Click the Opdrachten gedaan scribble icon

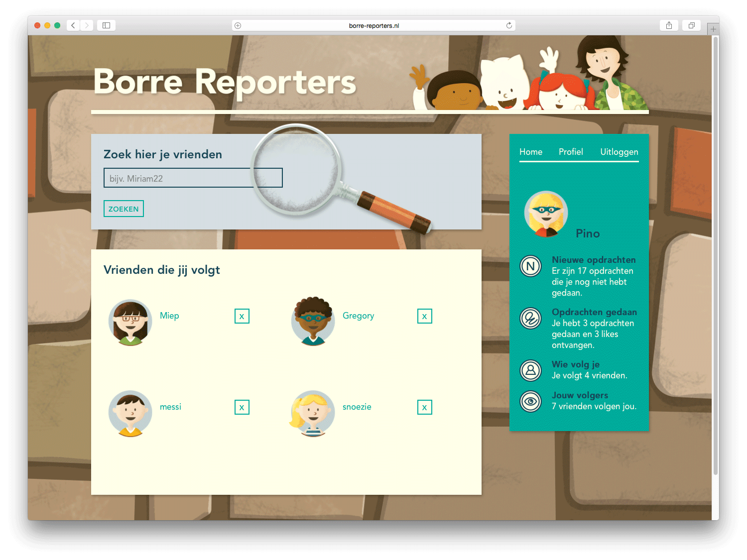point(531,319)
